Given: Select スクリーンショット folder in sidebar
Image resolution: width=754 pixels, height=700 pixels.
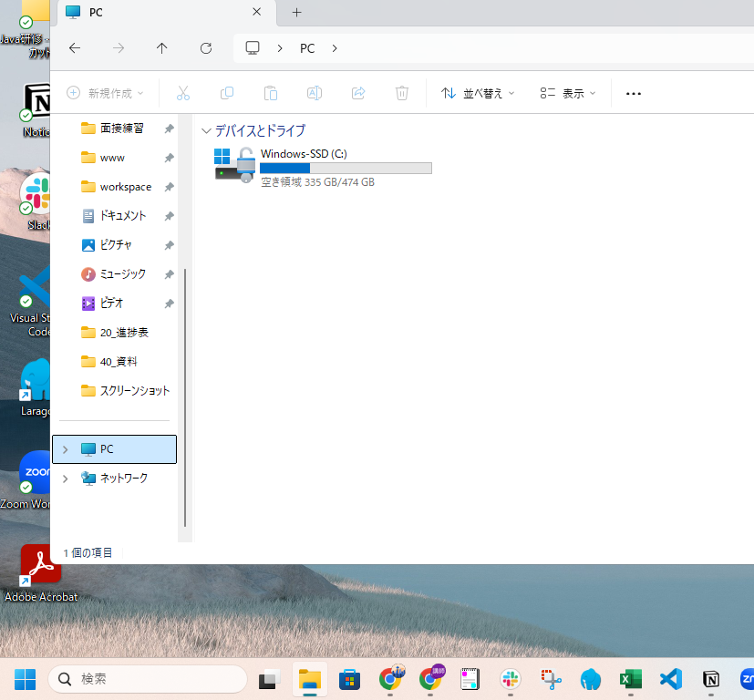Looking at the screenshot, I should [134, 391].
